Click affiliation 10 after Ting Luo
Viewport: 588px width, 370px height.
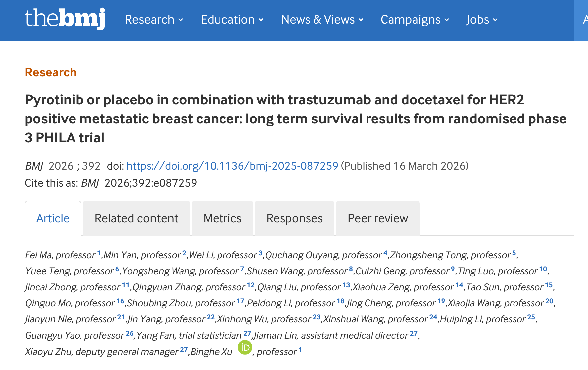(x=543, y=269)
